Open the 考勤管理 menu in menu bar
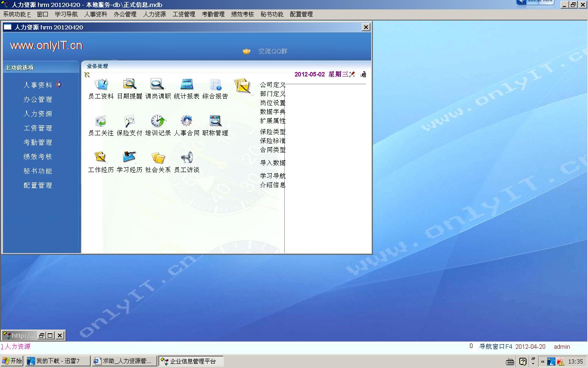588x368 pixels. pyautogui.click(x=213, y=14)
